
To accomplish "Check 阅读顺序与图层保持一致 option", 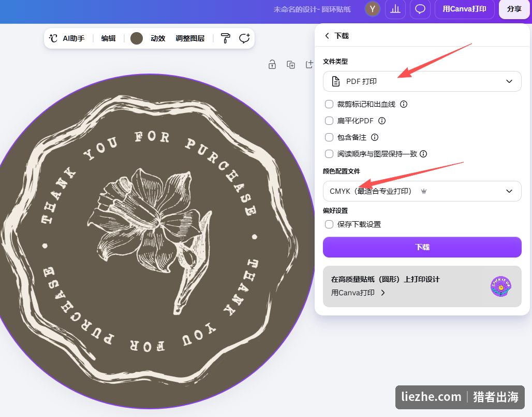I will tap(329, 154).
